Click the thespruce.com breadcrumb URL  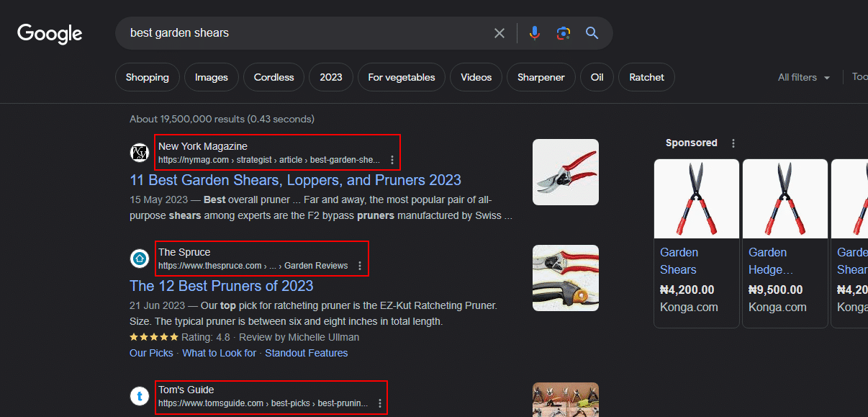coord(253,266)
